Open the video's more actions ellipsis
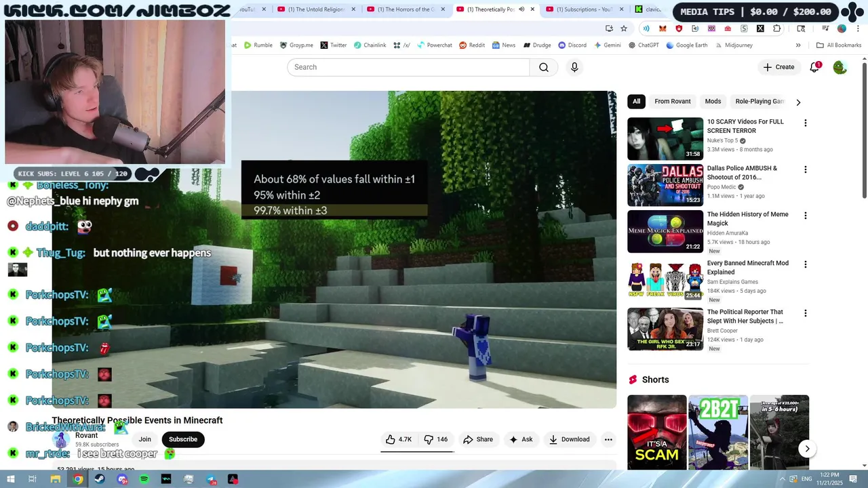 pyautogui.click(x=608, y=439)
